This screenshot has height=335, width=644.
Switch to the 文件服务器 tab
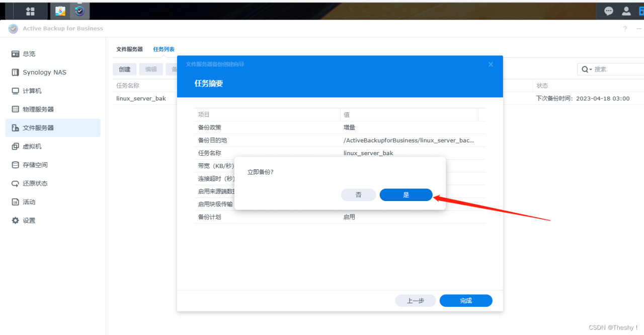tap(130, 49)
